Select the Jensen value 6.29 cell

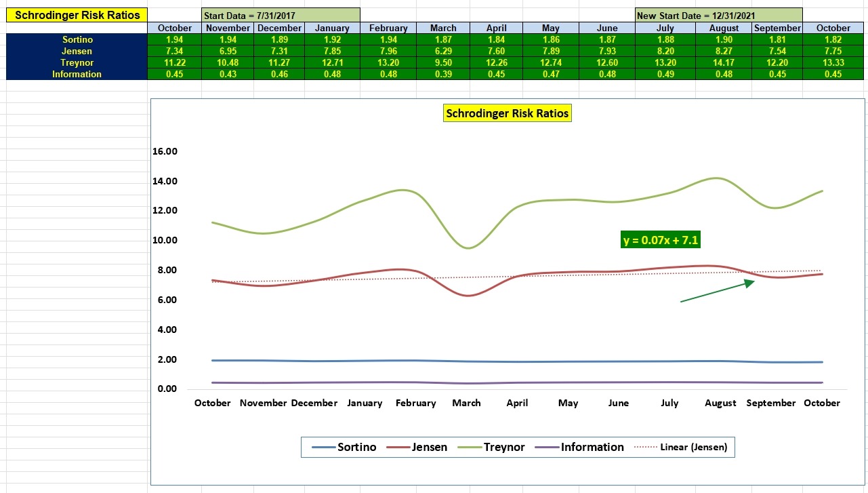(443, 52)
